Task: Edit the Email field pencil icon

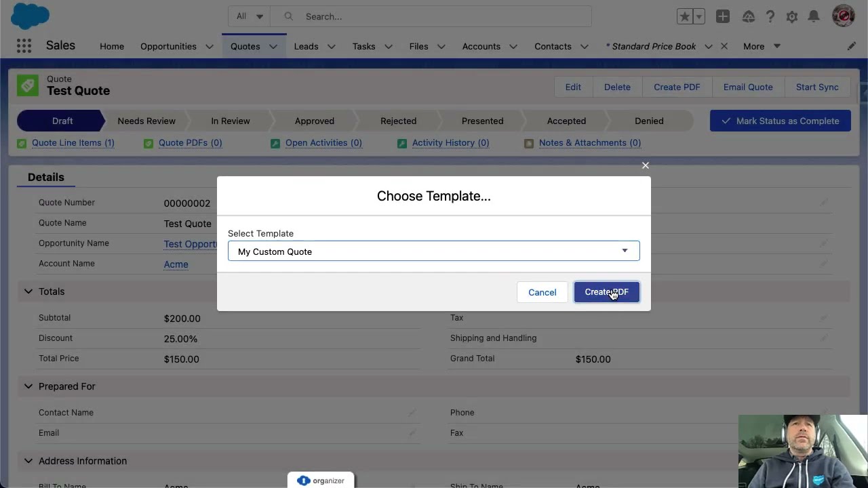Action: [412, 432]
